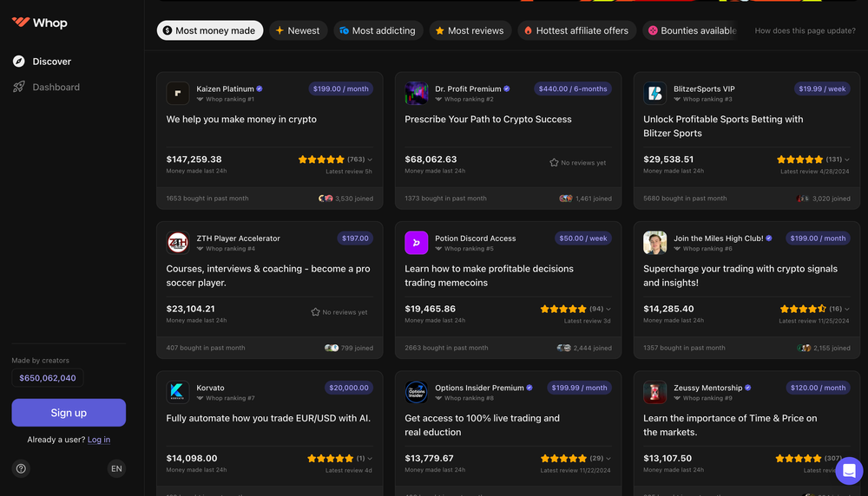The height and width of the screenshot is (496, 868).
Task: Switch to the Newest filter tab
Action: click(298, 30)
